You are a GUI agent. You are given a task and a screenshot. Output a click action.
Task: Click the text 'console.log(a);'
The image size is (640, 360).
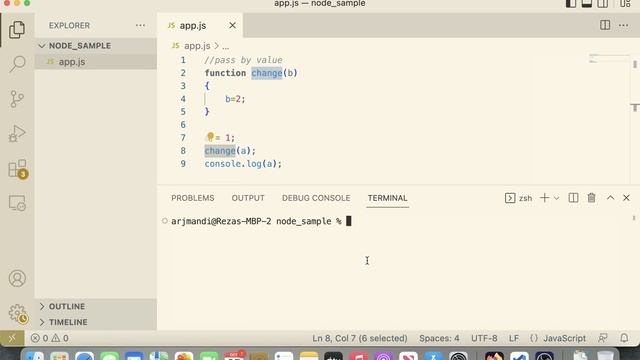pos(243,164)
